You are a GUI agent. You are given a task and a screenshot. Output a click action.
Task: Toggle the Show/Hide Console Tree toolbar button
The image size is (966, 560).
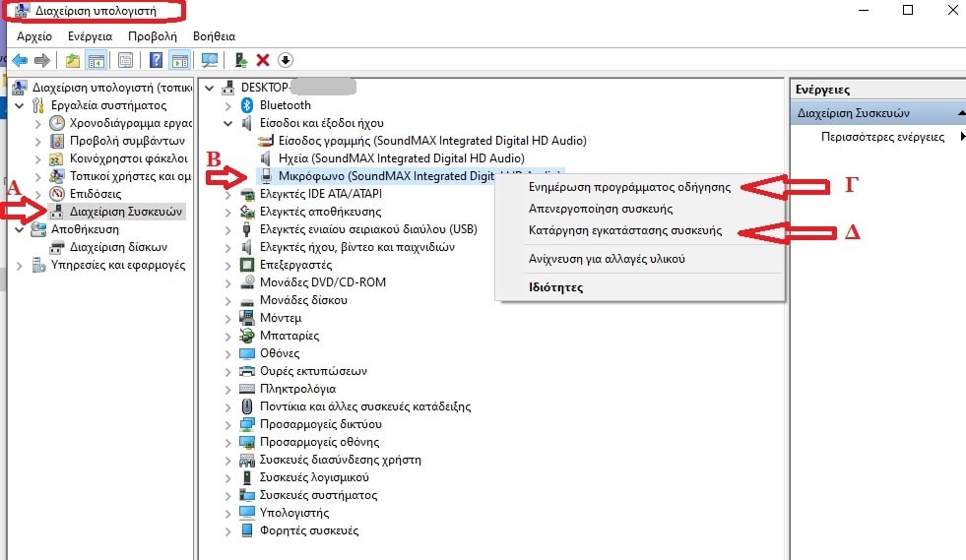pos(97,61)
